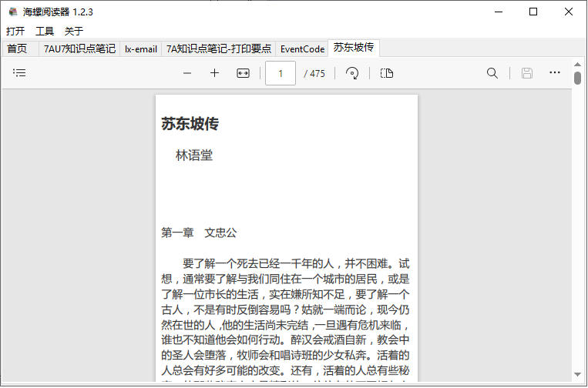This screenshot has width=588, height=388.
Task: Click the book title 苏东坡传 heading
Action: (x=190, y=124)
